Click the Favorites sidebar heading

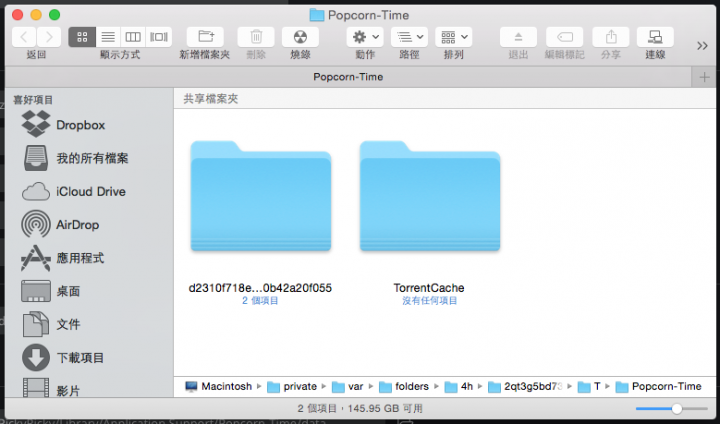pos(33,100)
